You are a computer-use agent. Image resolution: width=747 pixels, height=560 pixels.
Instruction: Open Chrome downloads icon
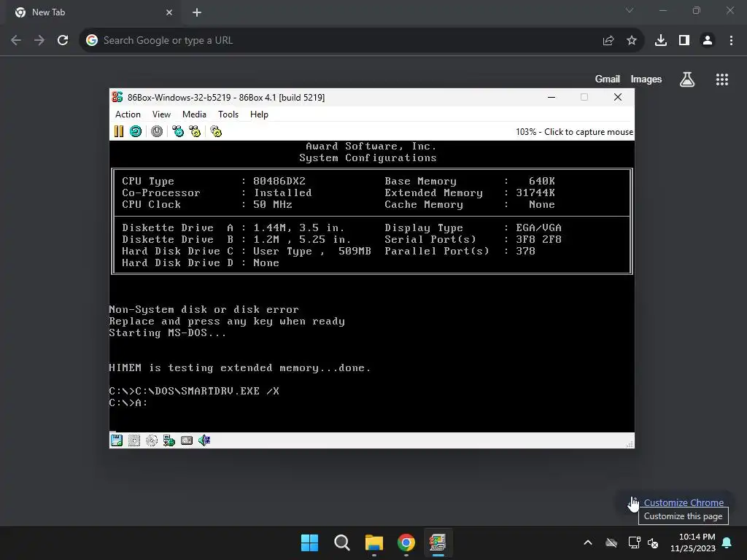[x=661, y=41]
